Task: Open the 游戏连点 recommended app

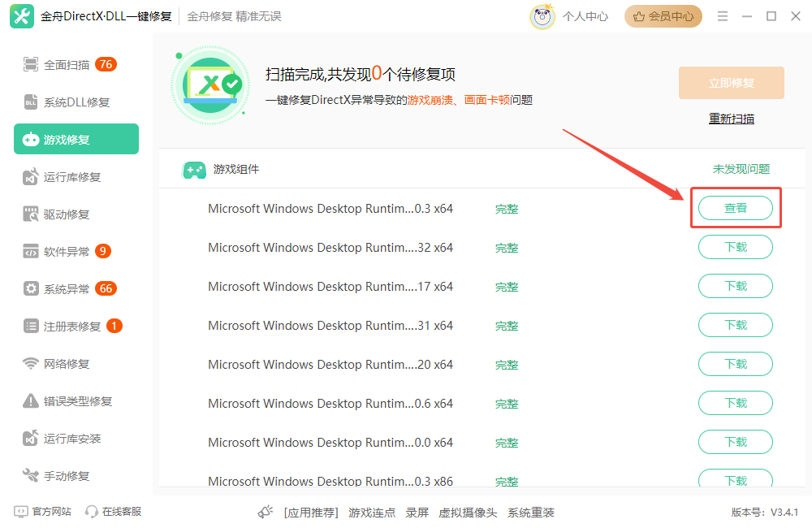Action: tap(372, 513)
